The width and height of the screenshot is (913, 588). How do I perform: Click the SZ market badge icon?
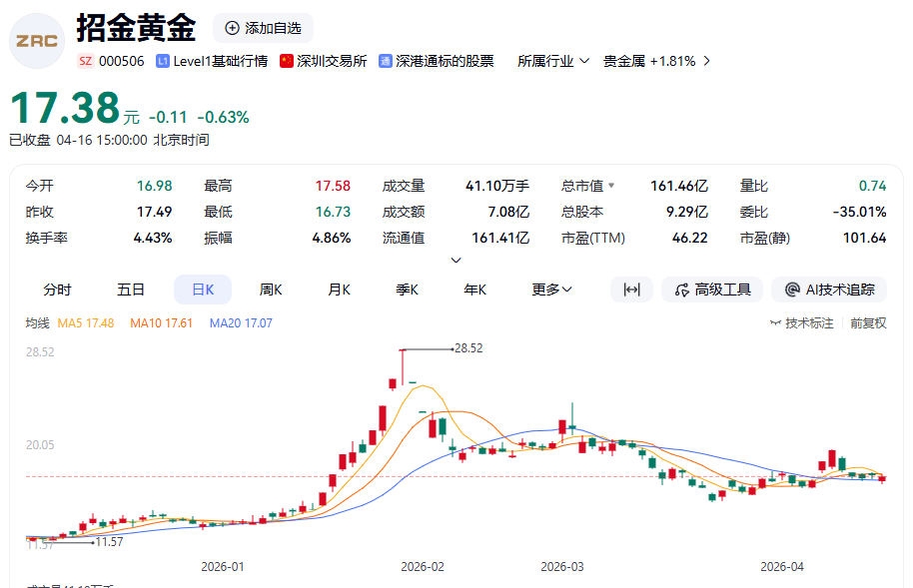coord(85,61)
